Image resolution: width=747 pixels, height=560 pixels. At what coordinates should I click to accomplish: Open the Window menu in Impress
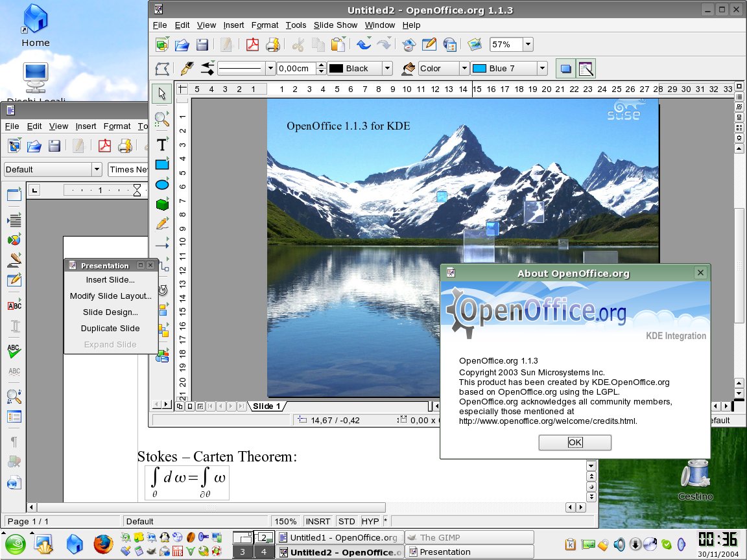[380, 25]
